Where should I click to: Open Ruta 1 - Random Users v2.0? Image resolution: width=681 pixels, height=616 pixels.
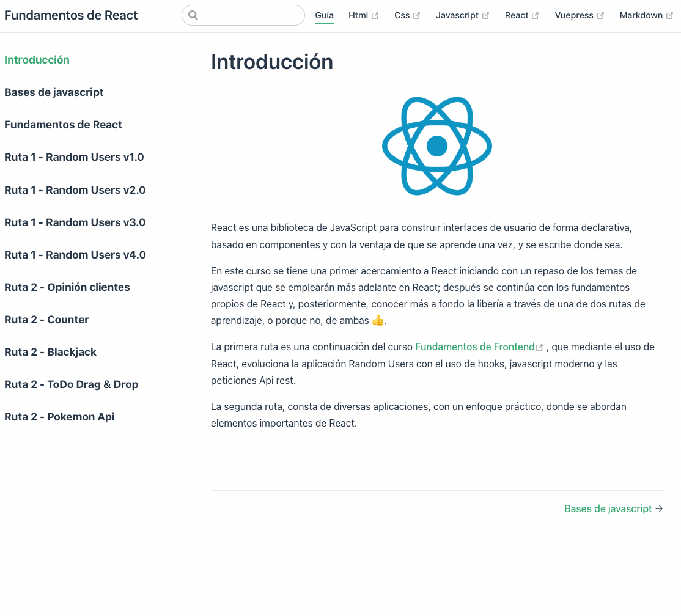tap(75, 190)
